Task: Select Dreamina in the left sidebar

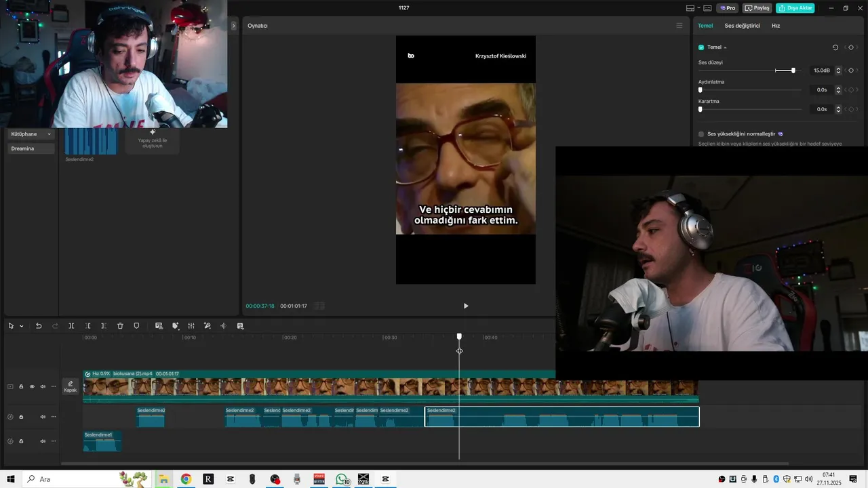Action: coord(31,148)
